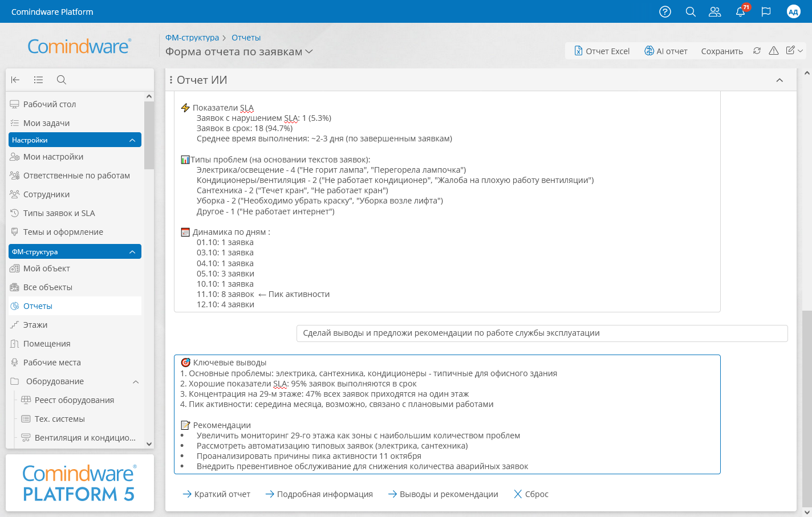Collapse the Оборудование tree group
The width and height of the screenshot is (812, 517).
pos(136,382)
